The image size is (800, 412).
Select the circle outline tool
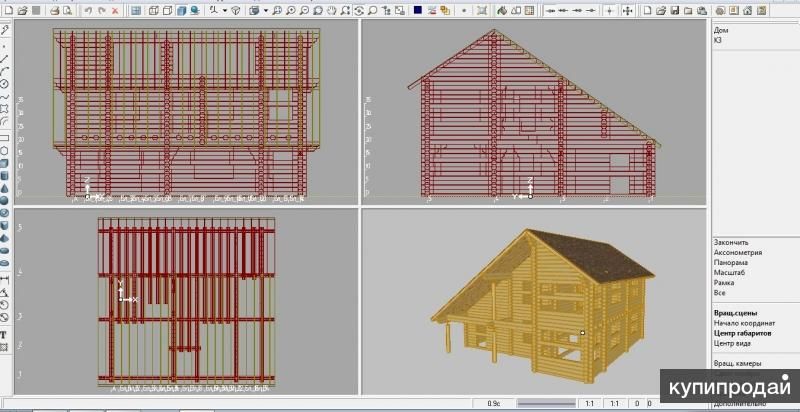[x=5, y=151]
